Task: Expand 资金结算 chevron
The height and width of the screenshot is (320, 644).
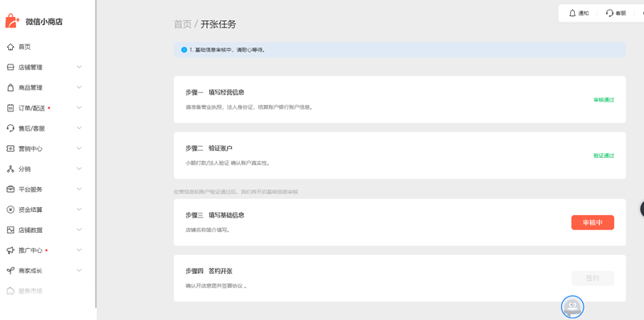Action: [79, 210]
